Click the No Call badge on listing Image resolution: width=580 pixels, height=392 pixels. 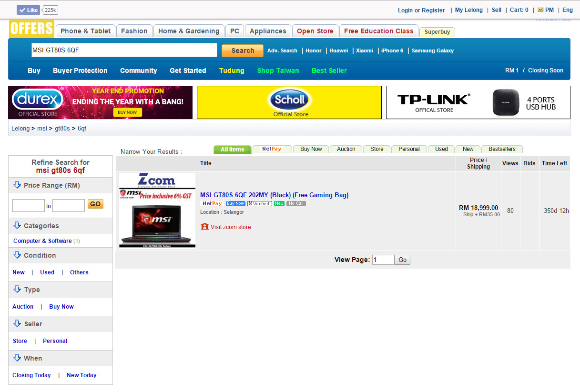(x=296, y=203)
